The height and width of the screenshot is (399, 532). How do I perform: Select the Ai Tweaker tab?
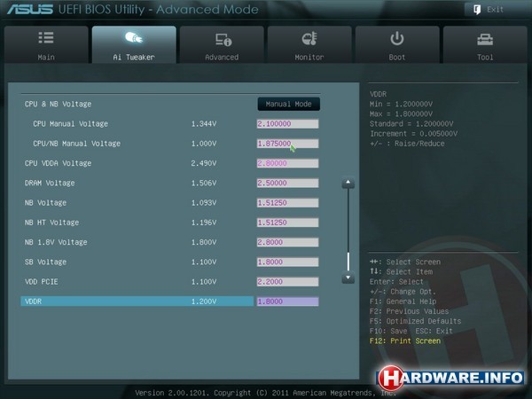click(x=134, y=44)
